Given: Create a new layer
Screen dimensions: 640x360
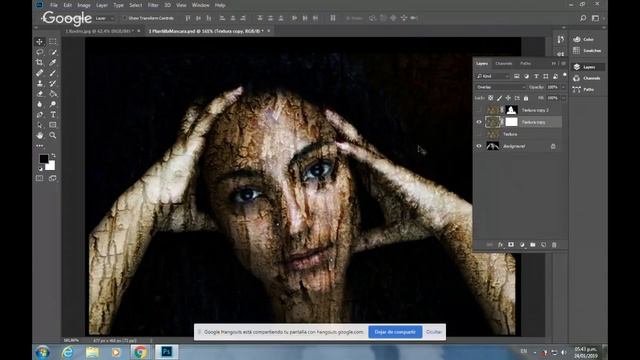Looking at the screenshot, I should [x=543, y=244].
